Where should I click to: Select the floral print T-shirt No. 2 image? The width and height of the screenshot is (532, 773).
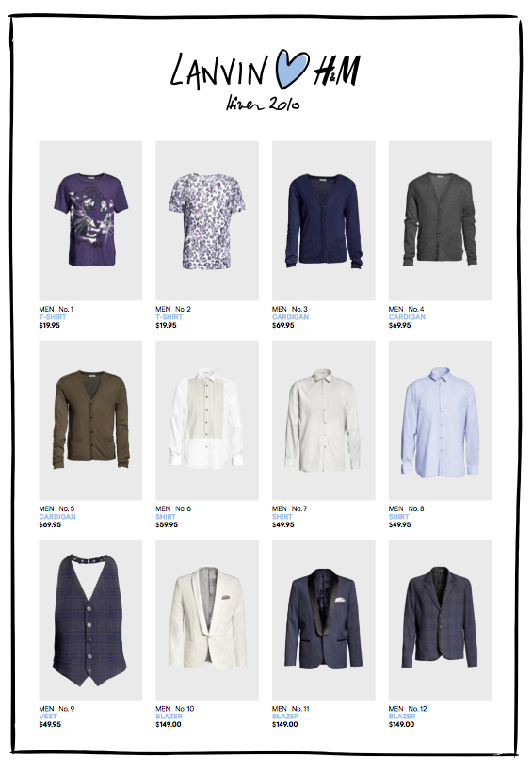point(207,220)
